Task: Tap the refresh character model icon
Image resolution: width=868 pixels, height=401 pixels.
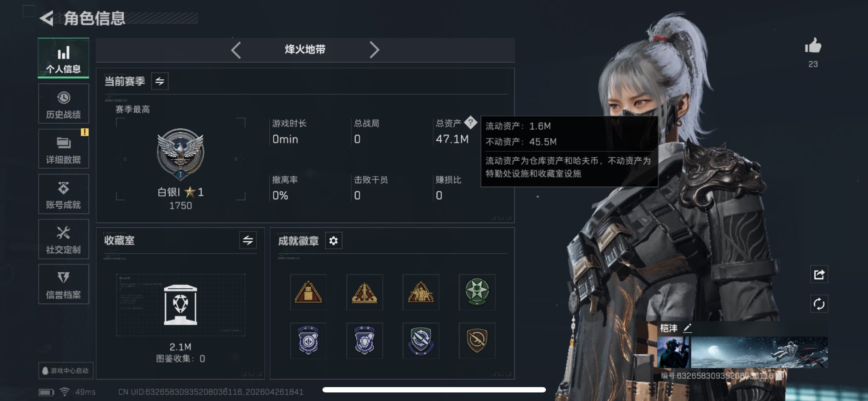Action: [x=819, y=304]
